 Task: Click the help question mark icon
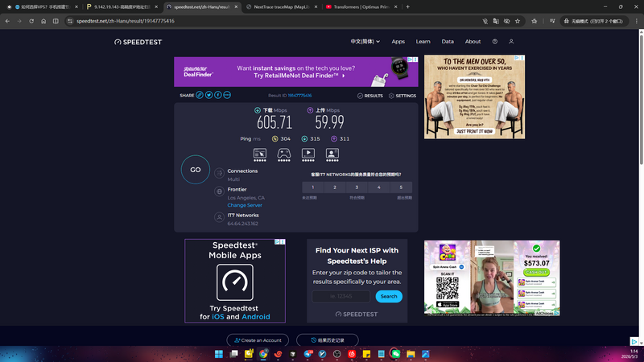pyautogui.click(x=495, y=42)
